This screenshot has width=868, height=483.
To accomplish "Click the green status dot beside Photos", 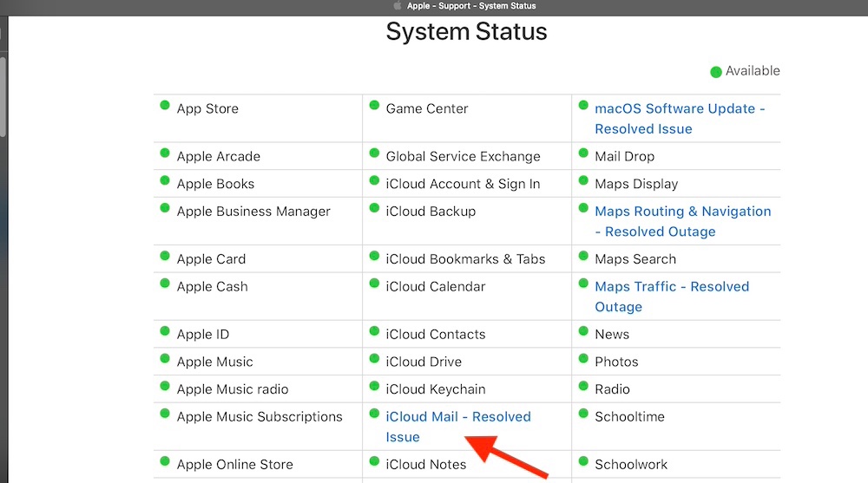I will point(583,358).
